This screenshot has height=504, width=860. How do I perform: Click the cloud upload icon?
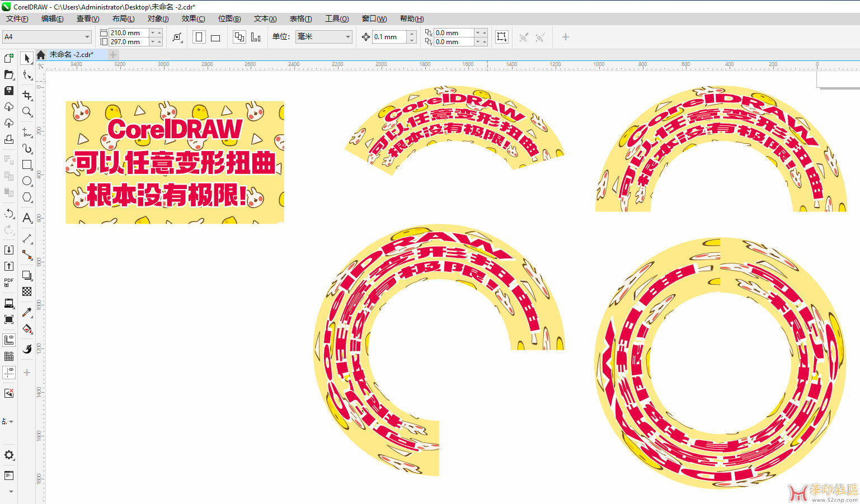coord(9,123)
